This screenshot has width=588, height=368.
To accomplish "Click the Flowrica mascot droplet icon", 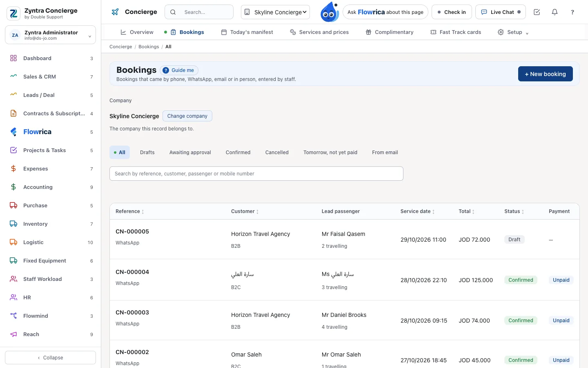I will click(330, 12).
